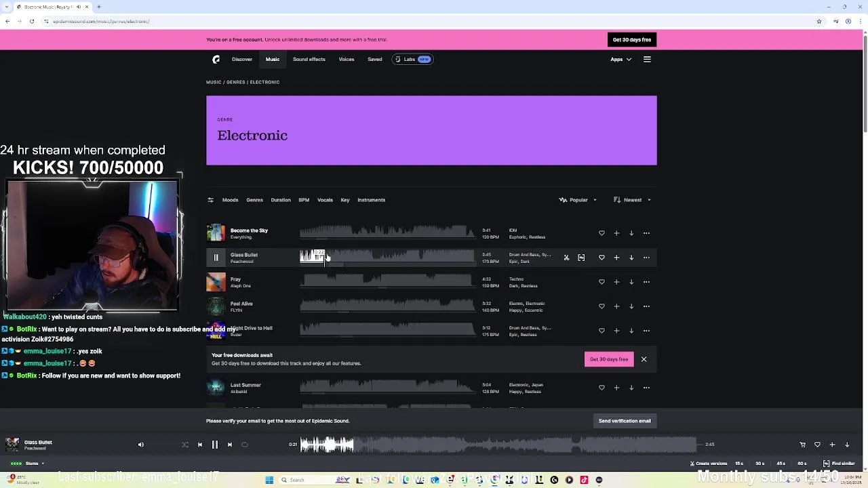
Task: Open the Voices section
Action: pos(347,59)
